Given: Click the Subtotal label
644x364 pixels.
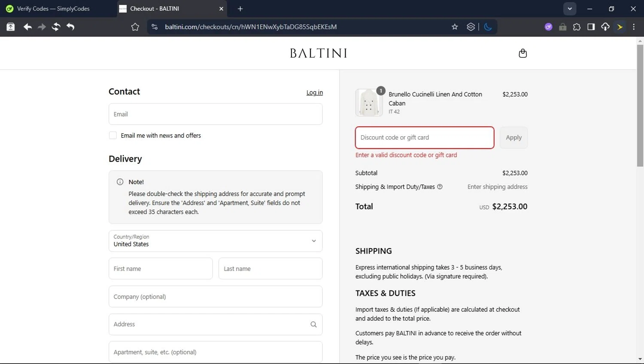Looking at the screenshot, I should [x=366, y=173].
